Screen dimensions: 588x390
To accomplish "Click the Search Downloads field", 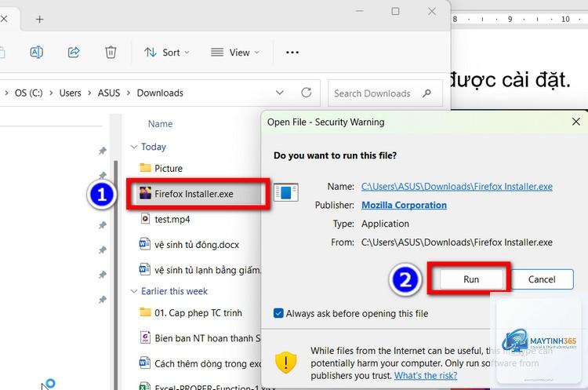I will [385, 93].
